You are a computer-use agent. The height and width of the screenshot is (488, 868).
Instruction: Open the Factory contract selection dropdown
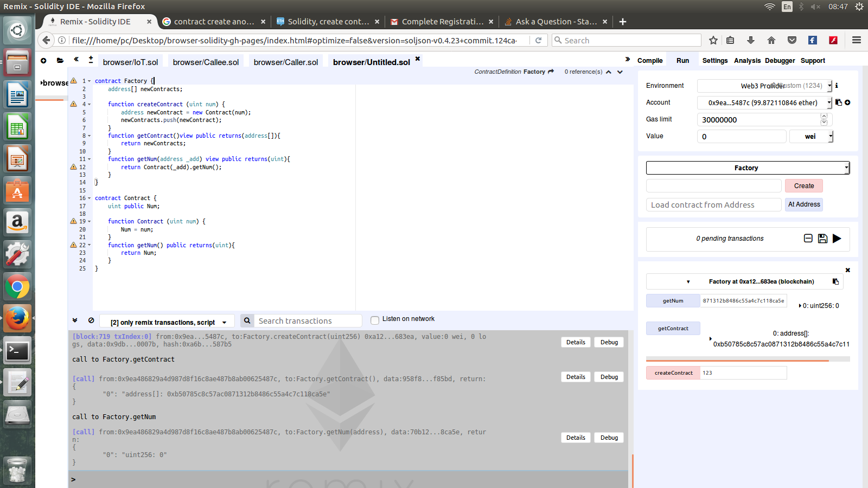click(x=748, y=168)
